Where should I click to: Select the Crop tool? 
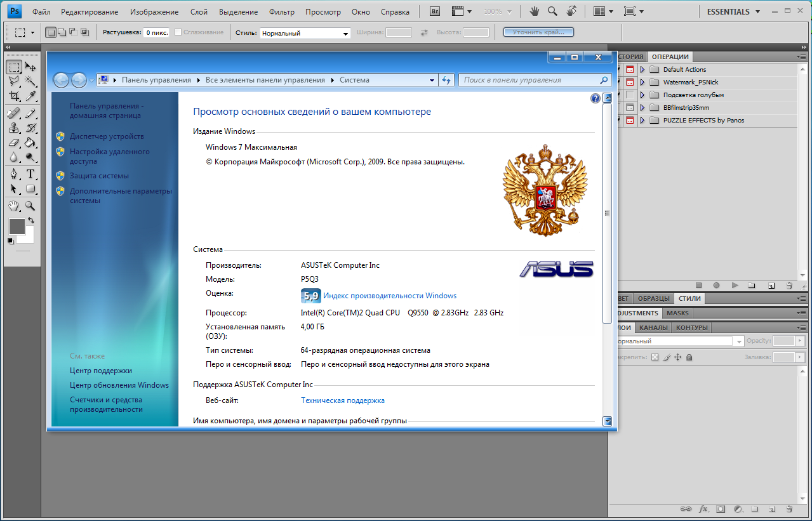click(14, 96)
